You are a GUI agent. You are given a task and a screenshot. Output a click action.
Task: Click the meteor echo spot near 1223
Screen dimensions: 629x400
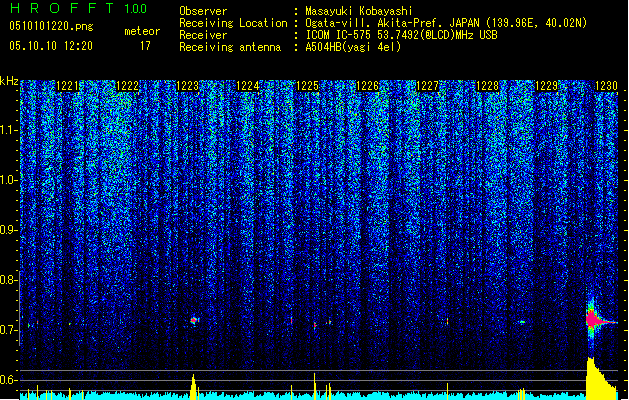[194, 320]
